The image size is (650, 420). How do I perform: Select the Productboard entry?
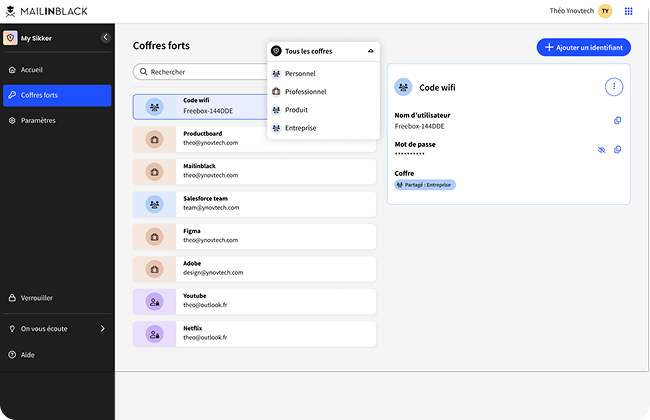tap(255, 139)
